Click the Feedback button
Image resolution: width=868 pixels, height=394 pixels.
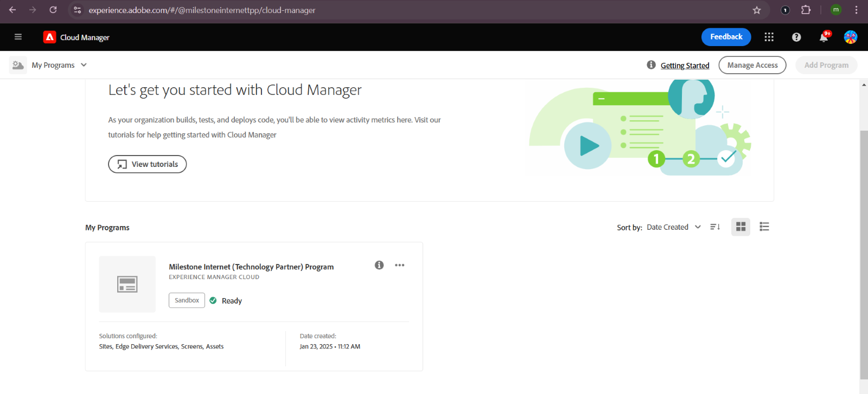(x=726, y=37)
